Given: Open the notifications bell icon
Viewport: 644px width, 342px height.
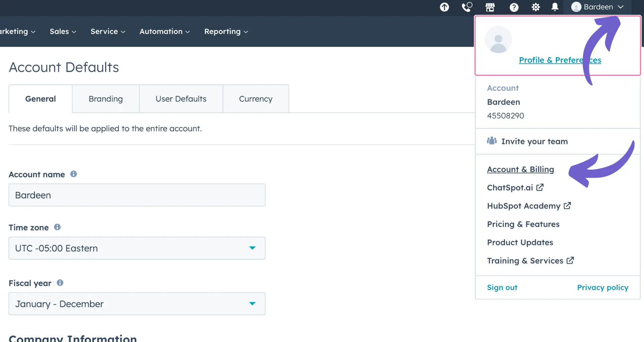Looking at the screenshot, I should point(555,7).
